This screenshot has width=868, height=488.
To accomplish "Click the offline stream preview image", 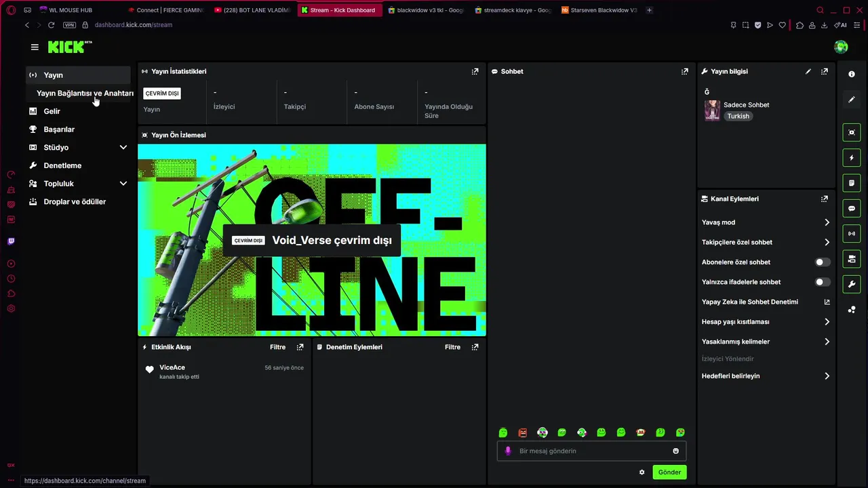I will [312, 240].
